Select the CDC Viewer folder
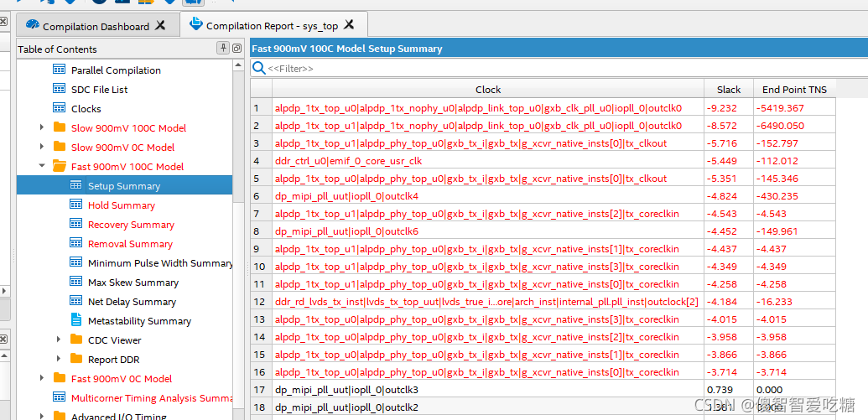Image resolution: width=868 pixels, height=420 pixels. coord(115,340)
